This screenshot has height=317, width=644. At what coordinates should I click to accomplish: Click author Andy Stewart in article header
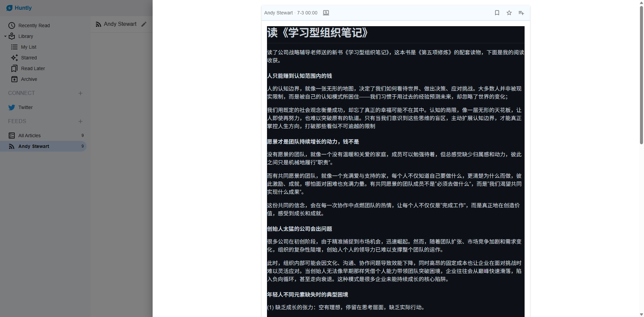(278, 13)
